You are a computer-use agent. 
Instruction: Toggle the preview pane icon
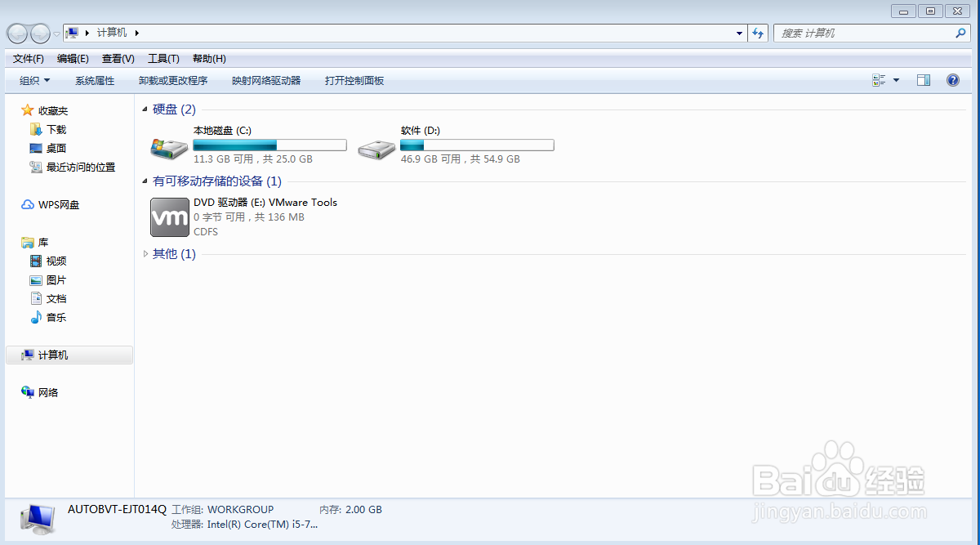(x=924, y=80)
